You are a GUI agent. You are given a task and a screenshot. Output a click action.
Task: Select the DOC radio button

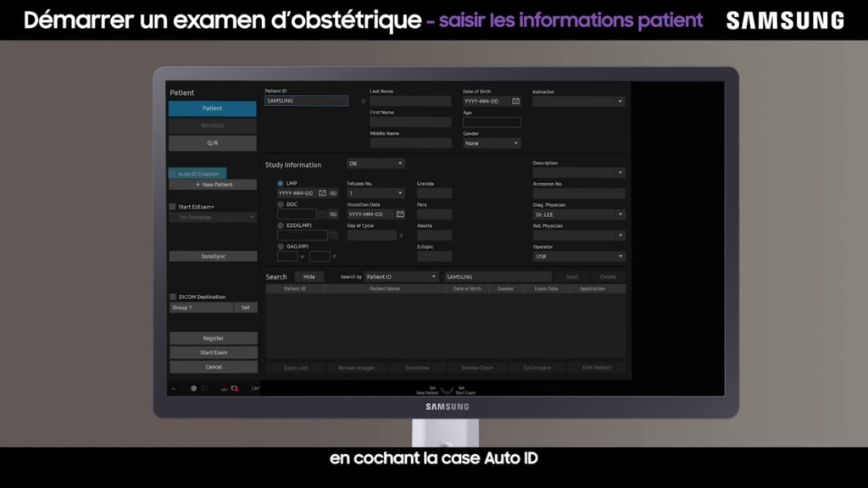point(280,204)
